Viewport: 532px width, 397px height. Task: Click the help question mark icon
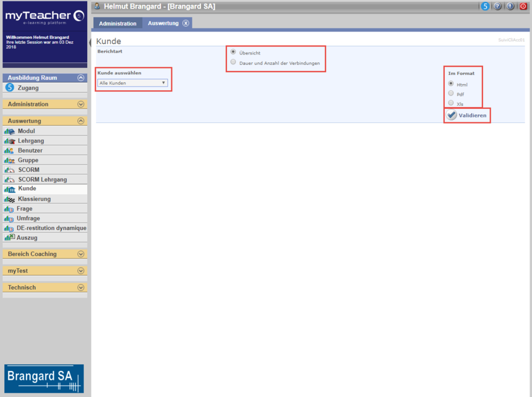[498, 6]
